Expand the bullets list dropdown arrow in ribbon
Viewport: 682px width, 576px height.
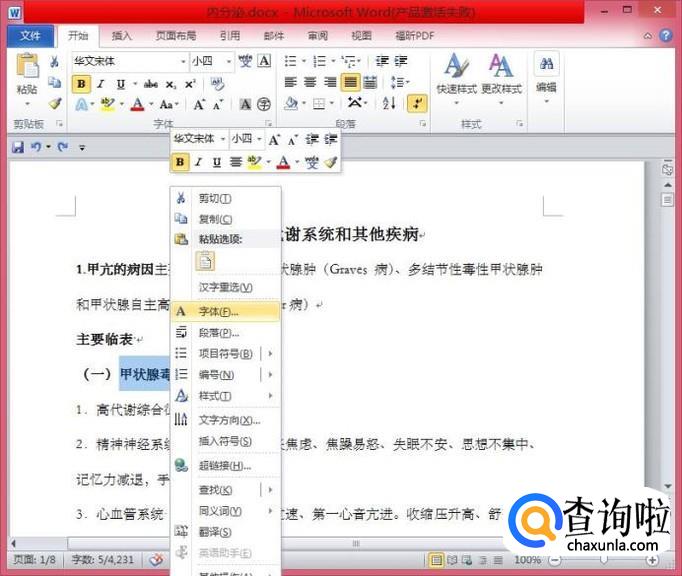[304, 61]
